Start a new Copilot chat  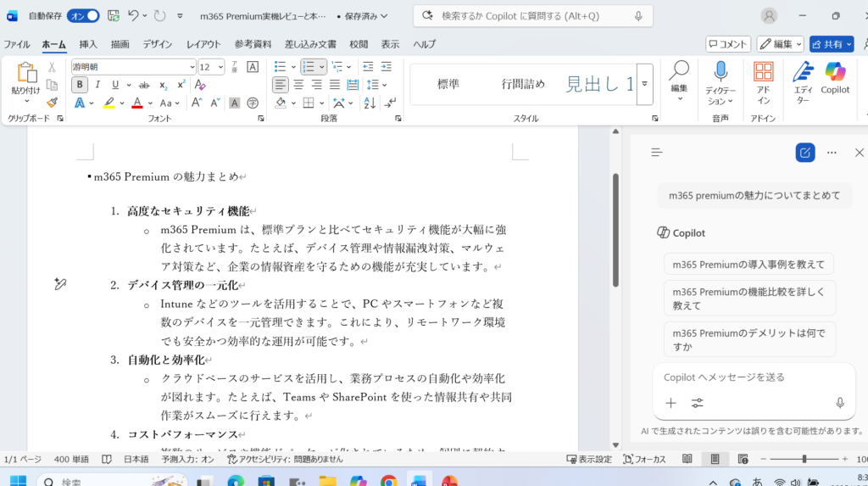pos(804,153)
